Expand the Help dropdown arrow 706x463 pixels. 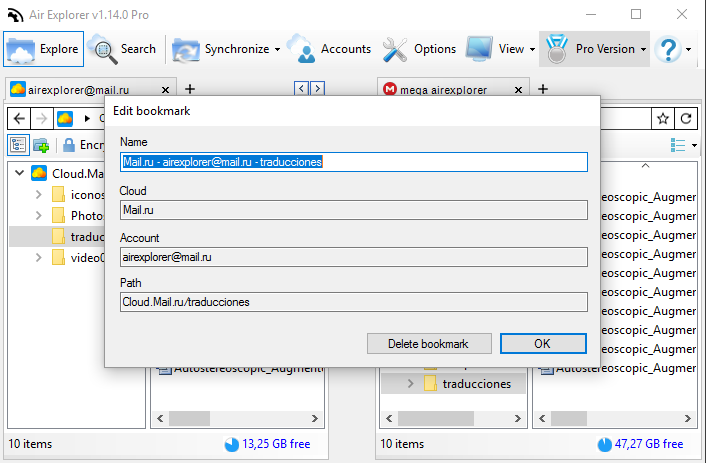tap(688, 49)
